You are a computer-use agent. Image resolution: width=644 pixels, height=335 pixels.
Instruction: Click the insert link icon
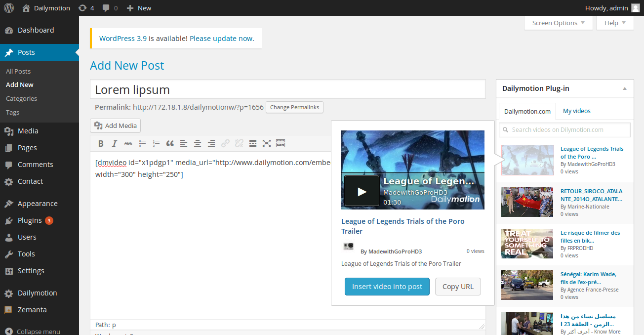[225, 144]
